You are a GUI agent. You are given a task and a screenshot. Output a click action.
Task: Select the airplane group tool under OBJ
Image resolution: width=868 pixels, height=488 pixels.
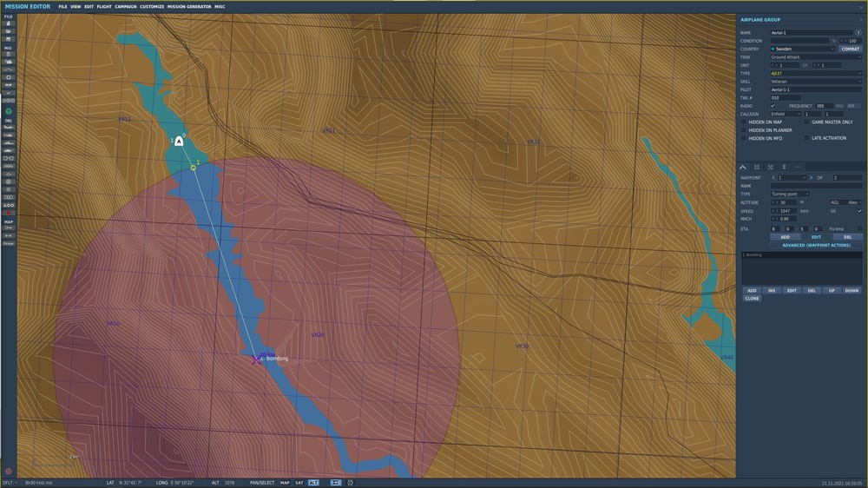(x=9, y=127)
